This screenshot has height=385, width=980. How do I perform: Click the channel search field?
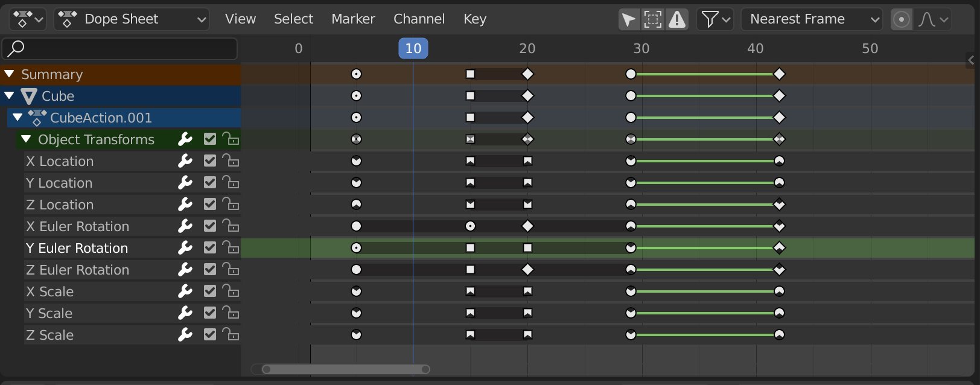[x=120, y=48]
